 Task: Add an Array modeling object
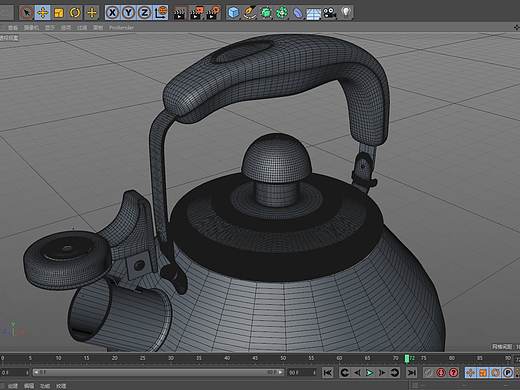point(282,13)
